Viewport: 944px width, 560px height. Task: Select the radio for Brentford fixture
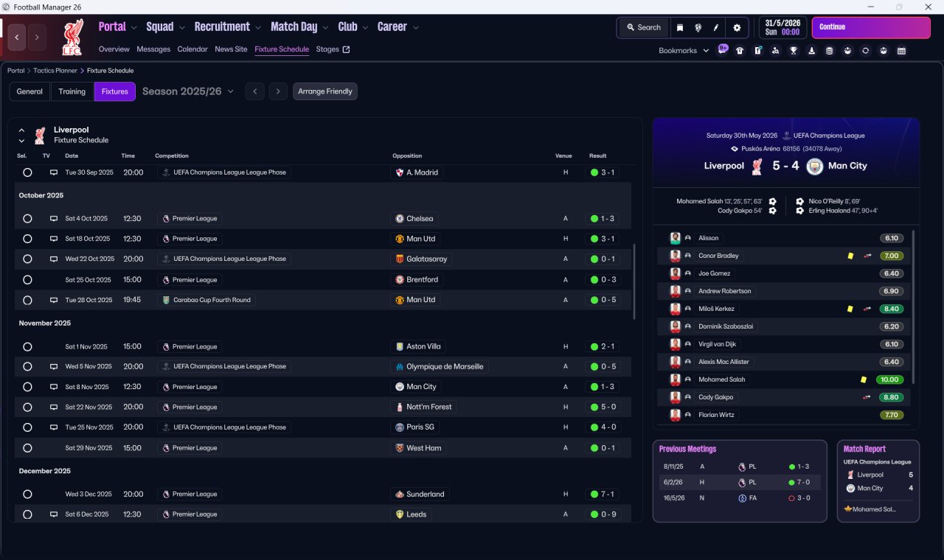tap(27, 280)
